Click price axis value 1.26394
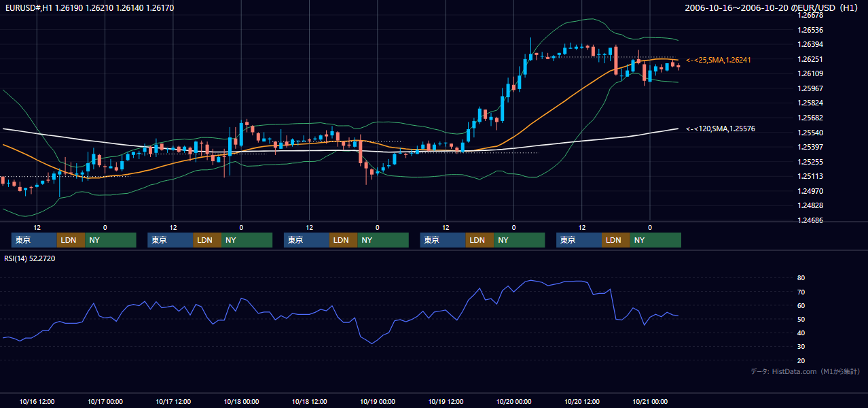868x408 pixels. (810, 44)
